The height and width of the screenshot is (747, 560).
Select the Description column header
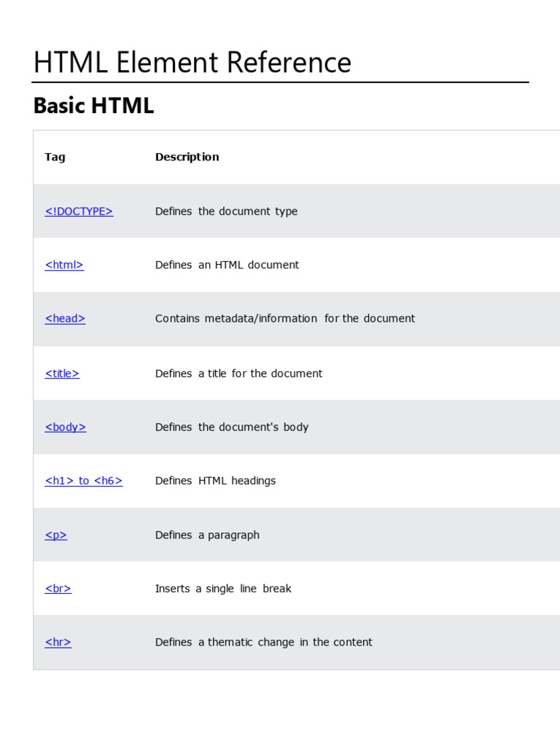(187, 157)
